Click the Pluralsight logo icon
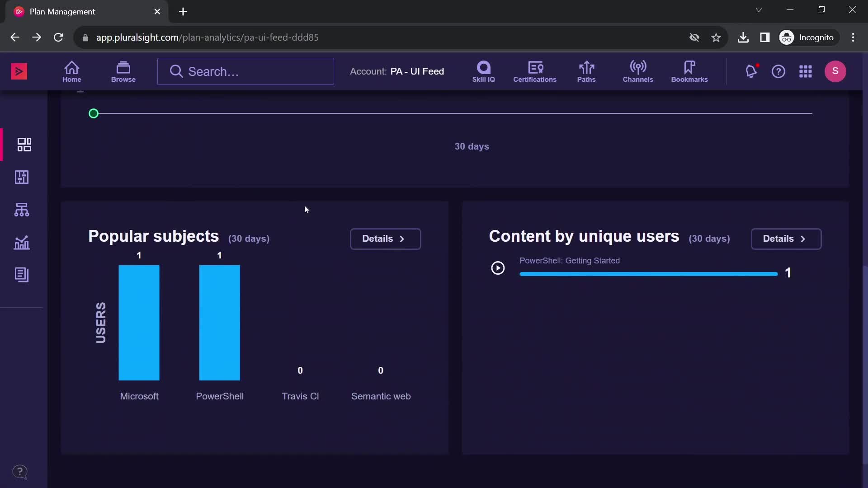Image resolution: width=868 pixels, height=488 pixels. 19,71
